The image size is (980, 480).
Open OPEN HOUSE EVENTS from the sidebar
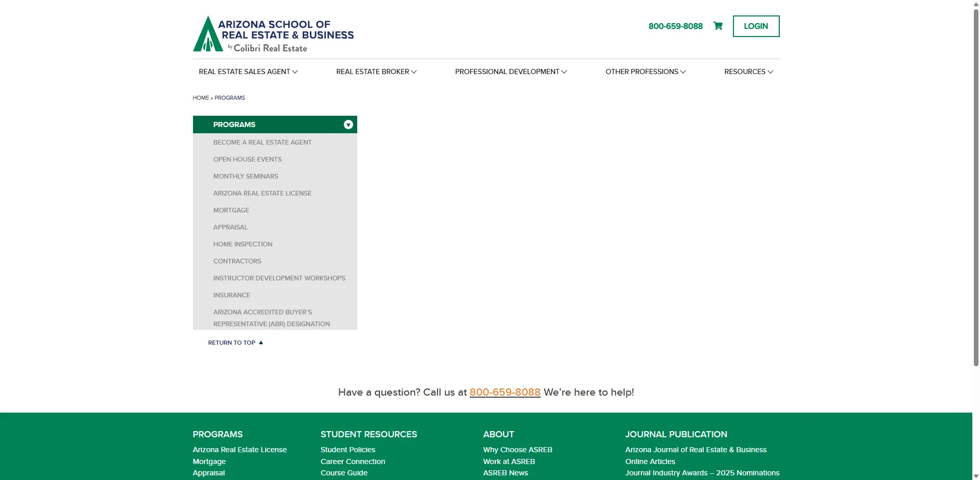[x=247, y=159]
